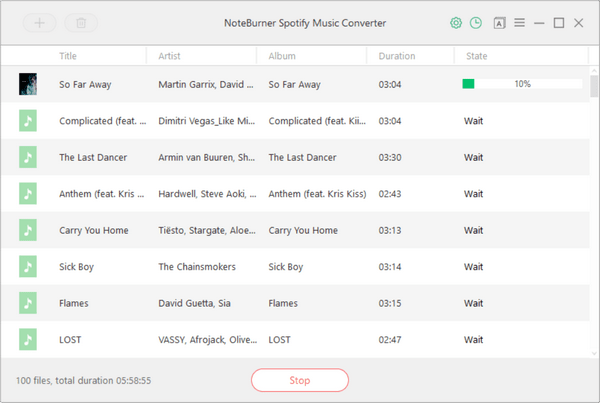Click the 'Wait' state for Complicated

click(x=473, y=121)
